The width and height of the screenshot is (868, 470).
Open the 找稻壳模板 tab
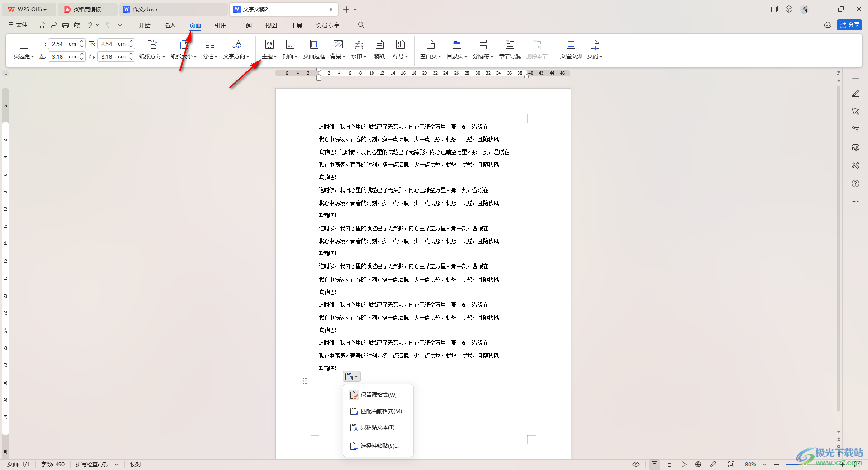click(x=87, y=9)
